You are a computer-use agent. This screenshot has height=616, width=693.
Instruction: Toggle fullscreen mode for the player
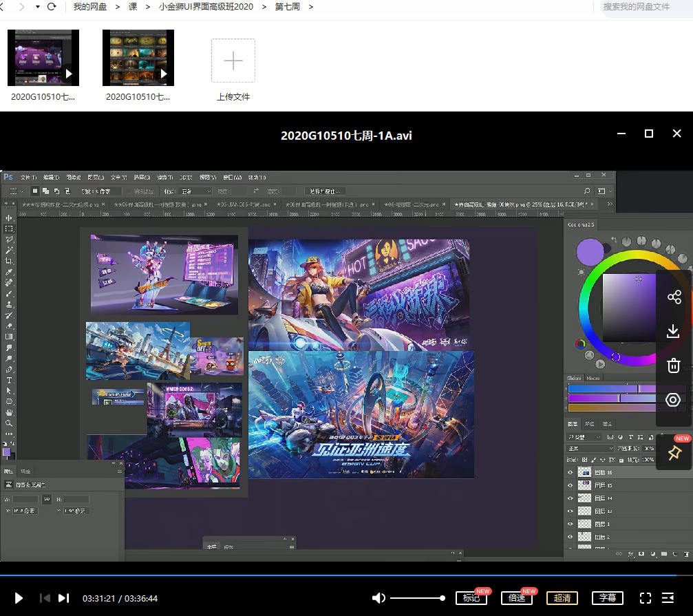coord(645,598)
